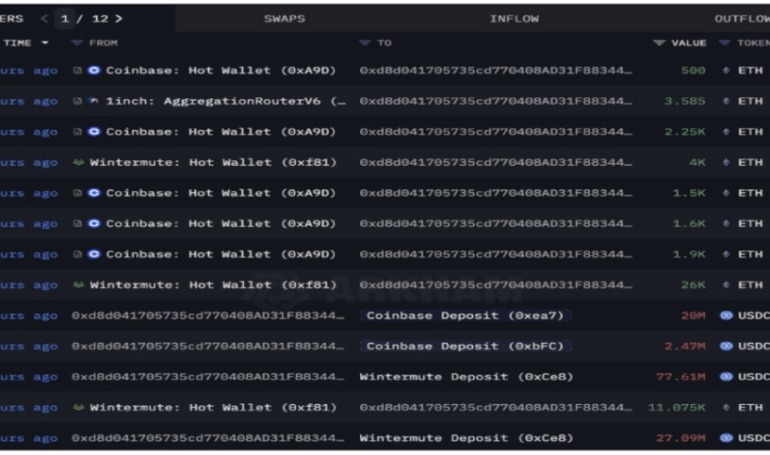Open the TIME column sort dropdown
The height and width of the screenshot is (455, 770).
[45, 43]
